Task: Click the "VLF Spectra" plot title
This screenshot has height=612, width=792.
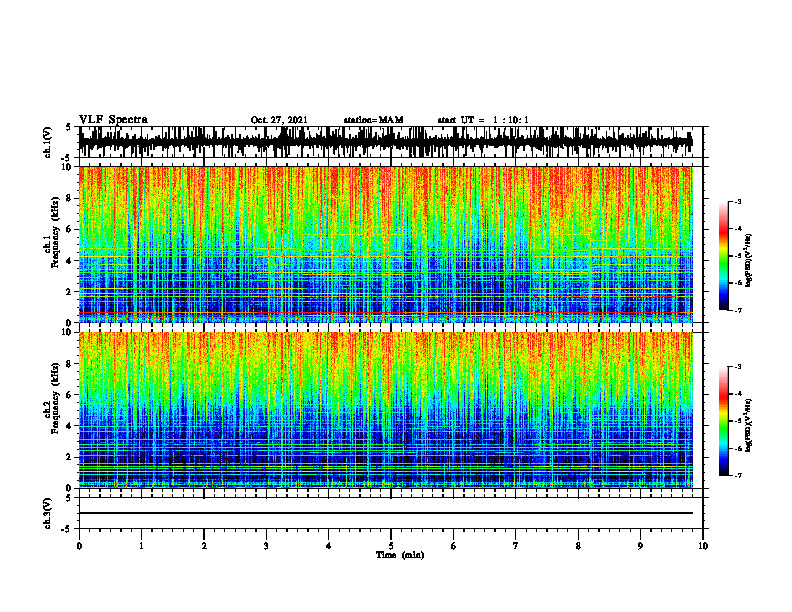Action: (113, 120)
